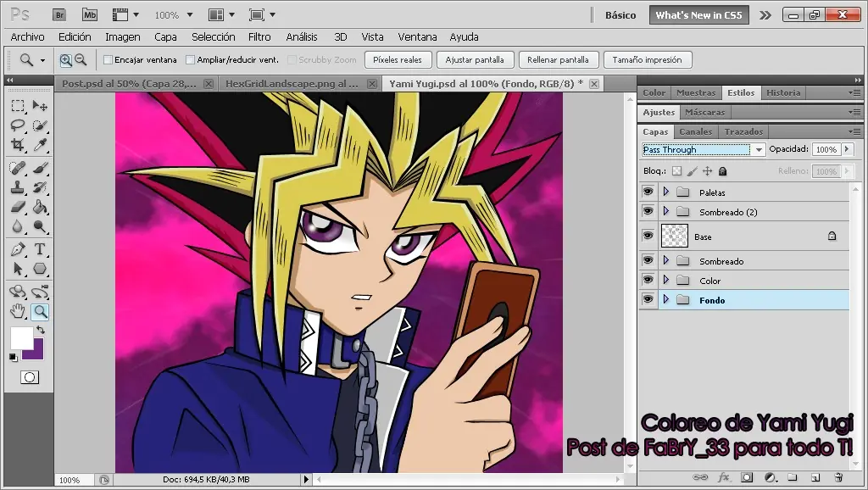This screenshot has height=490, width=868.
Task: Click the Píxeles reales button
Action: click(x=398, y=60)
